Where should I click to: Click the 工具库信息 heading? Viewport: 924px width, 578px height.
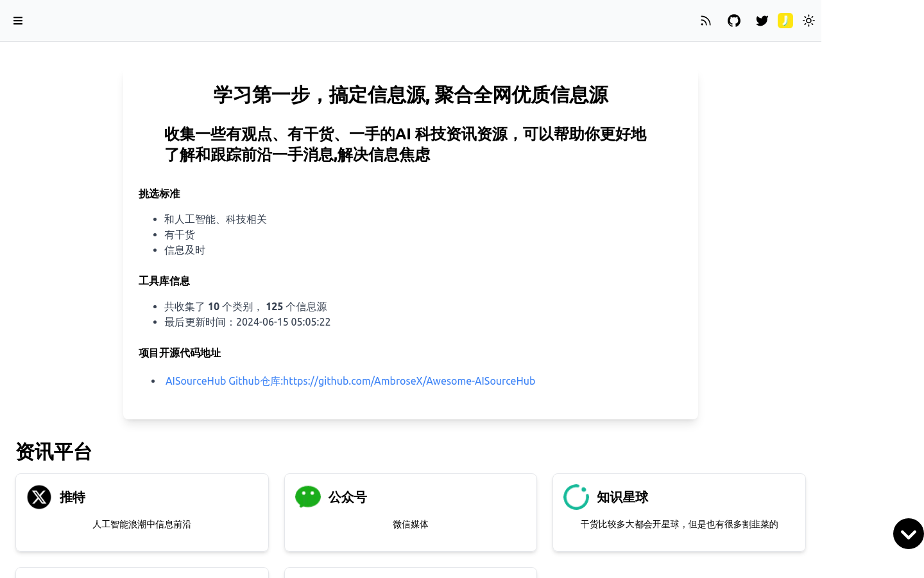click(x=164, y=281)
